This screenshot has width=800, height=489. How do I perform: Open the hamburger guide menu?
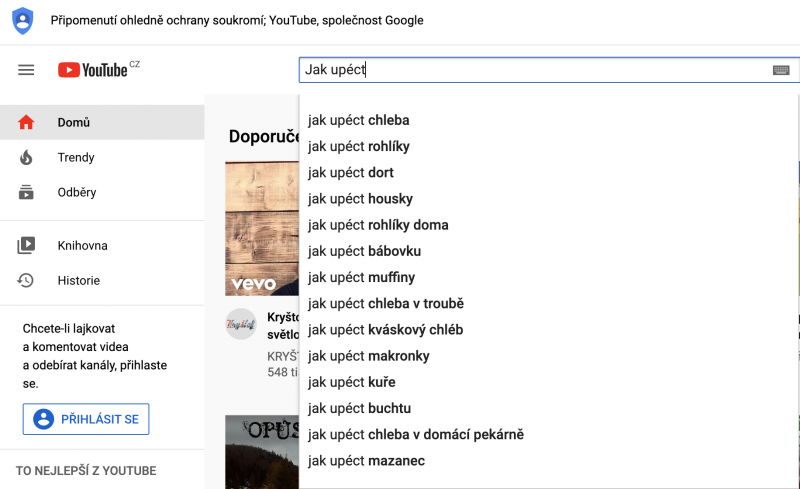(x=26, y=70)
